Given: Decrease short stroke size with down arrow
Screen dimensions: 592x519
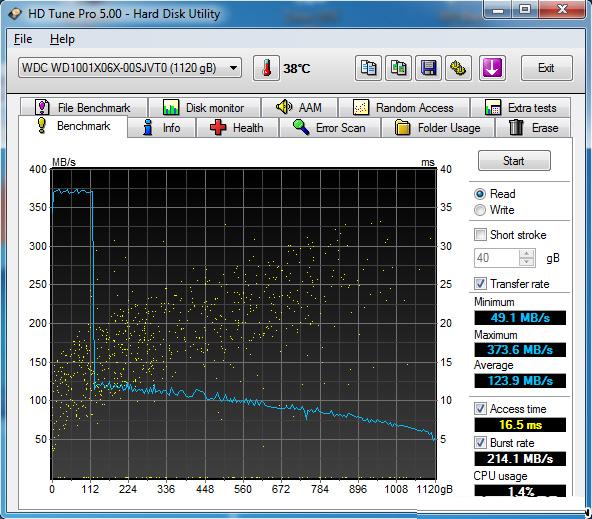Looking at the screenshot, I should coord(526,262).
